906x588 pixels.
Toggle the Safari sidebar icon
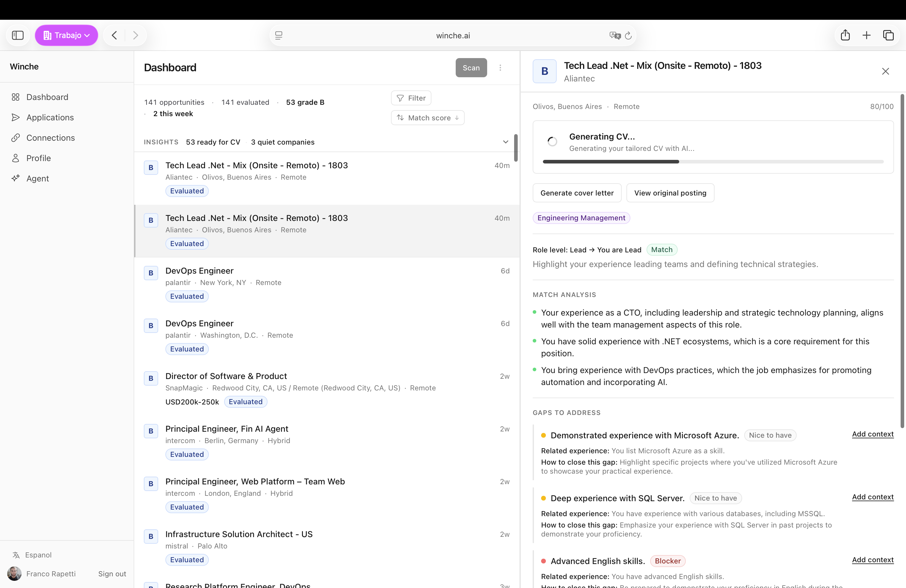[x=17, y=35]
